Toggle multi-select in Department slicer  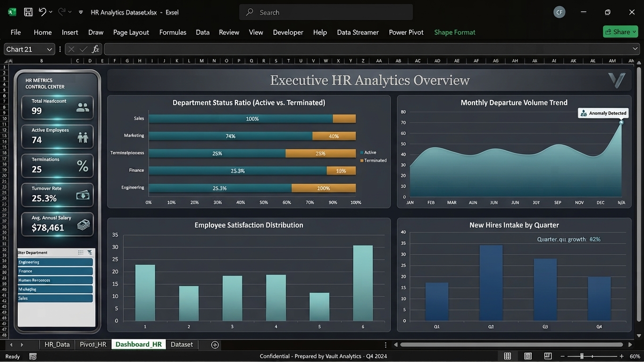click(x=81, y=253)
